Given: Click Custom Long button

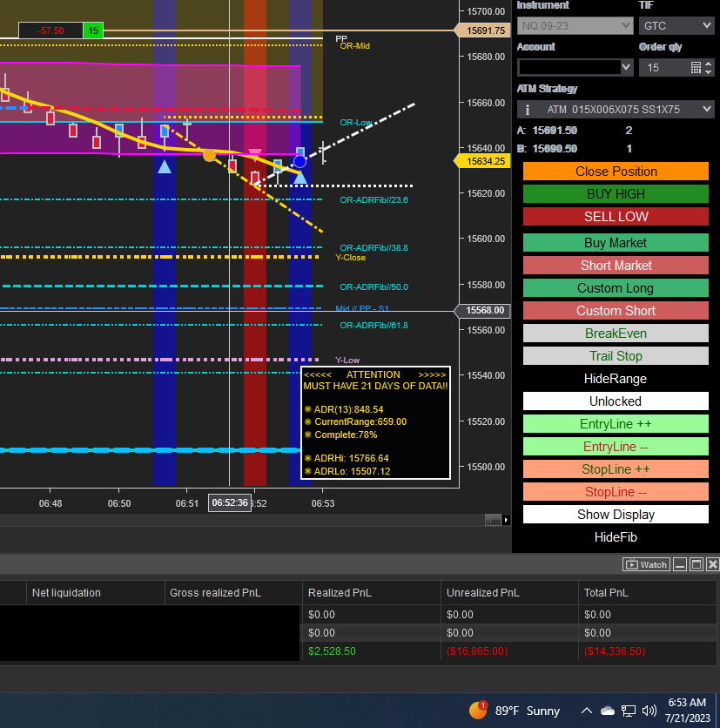Looking at the screenshot, I should click(x=616, y=288).
